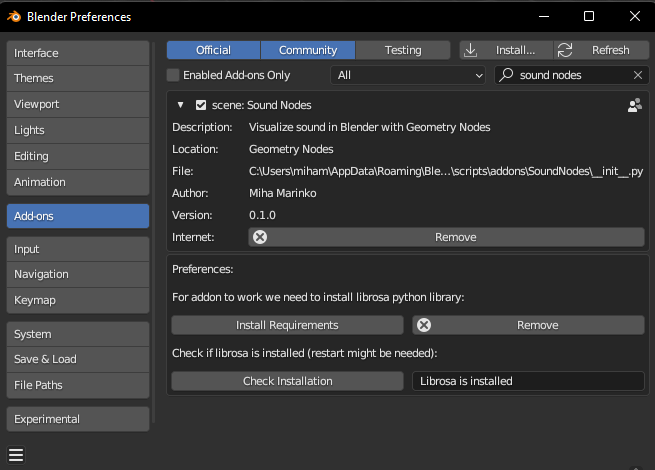Toggle the Community add-ons filter
The width and height of the screenshot is (655, 470).
(308, 50)
